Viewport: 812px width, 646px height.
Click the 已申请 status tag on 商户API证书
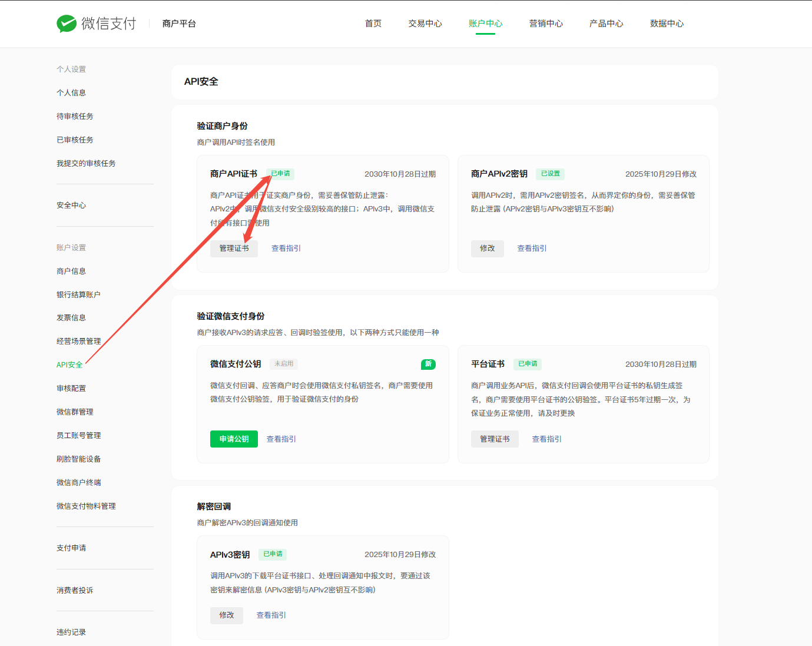(x=280, y=174)
